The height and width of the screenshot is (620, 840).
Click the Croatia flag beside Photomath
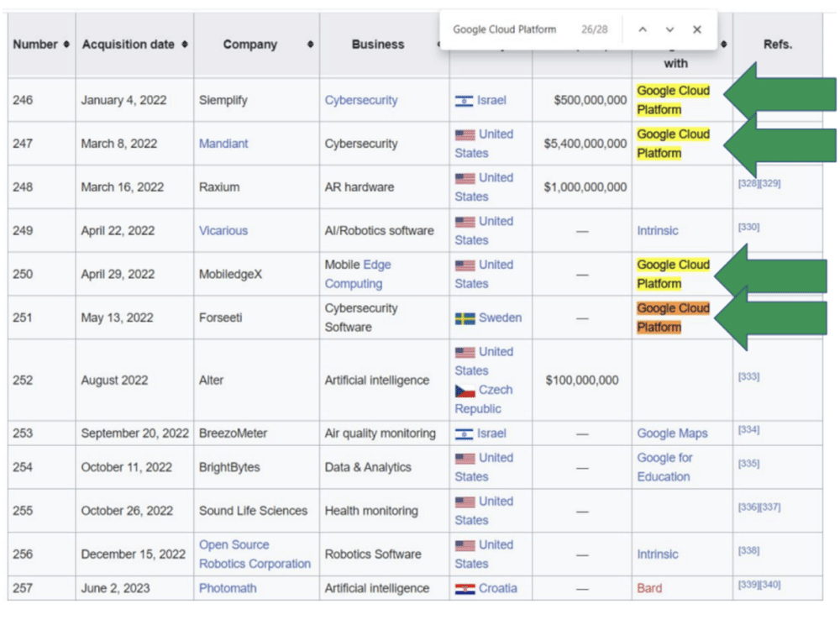[465, 588]
